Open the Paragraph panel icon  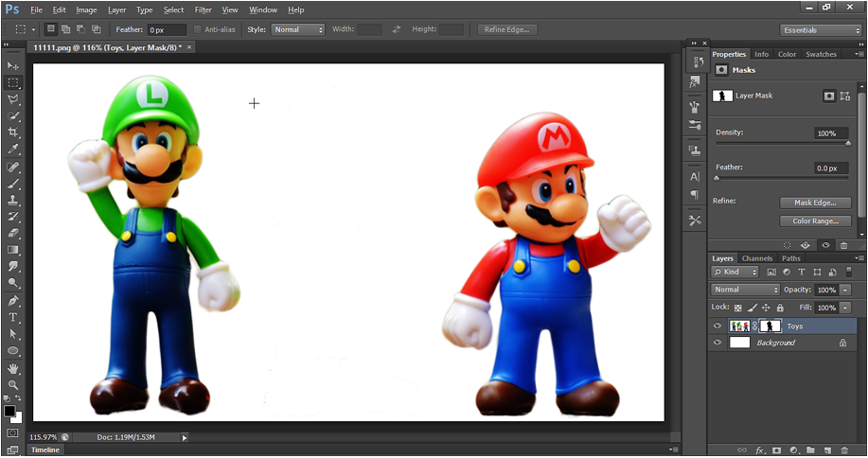click(x=696, y=195)
